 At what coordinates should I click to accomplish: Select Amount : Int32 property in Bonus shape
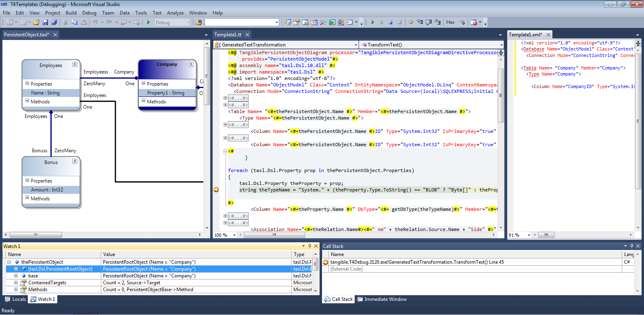(x=51, y=190)
